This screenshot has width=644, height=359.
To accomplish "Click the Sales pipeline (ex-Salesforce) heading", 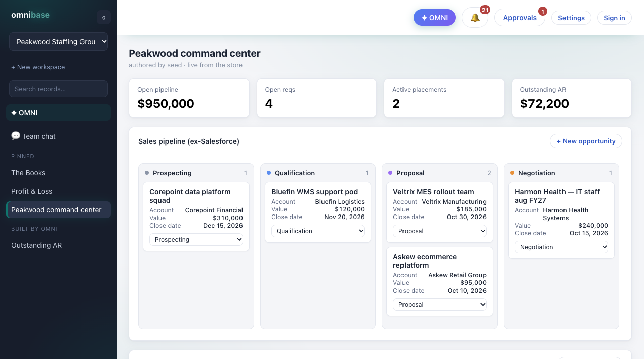I will (x=189, y=141).
